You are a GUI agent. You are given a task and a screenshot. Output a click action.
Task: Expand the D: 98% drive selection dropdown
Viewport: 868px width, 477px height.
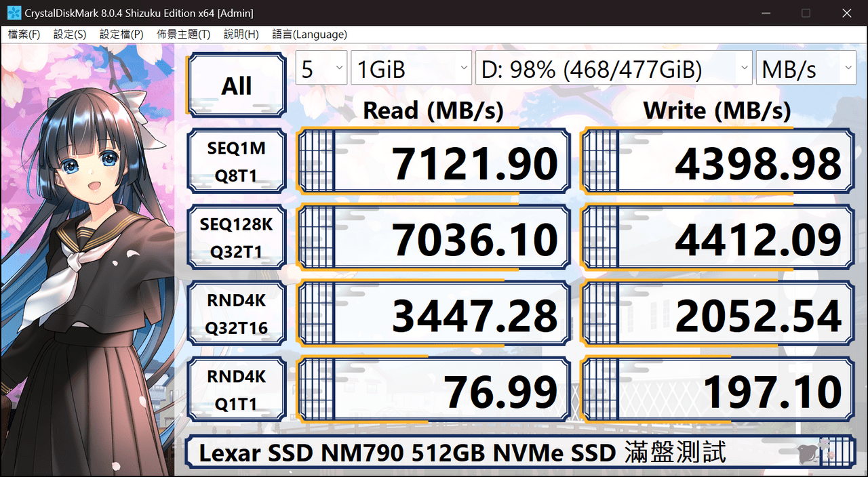pyautogui.click(x=614, y=68)
